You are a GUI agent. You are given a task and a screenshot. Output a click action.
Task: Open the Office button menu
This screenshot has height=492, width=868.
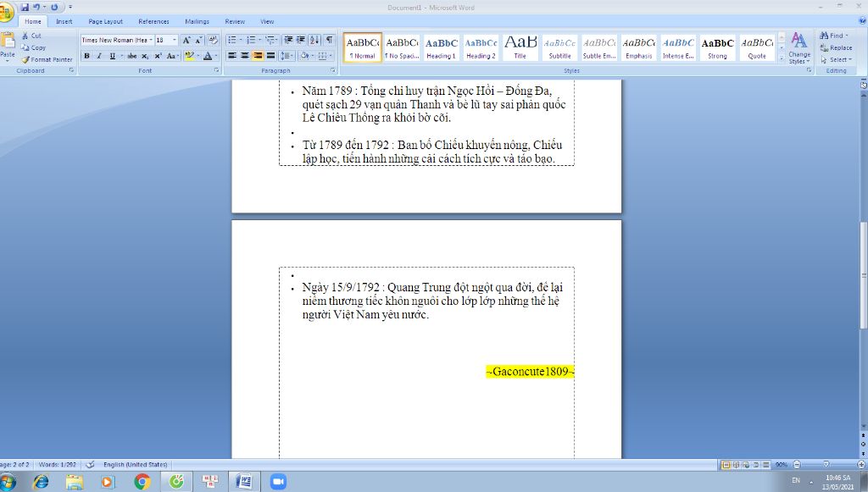pos(6,12)
